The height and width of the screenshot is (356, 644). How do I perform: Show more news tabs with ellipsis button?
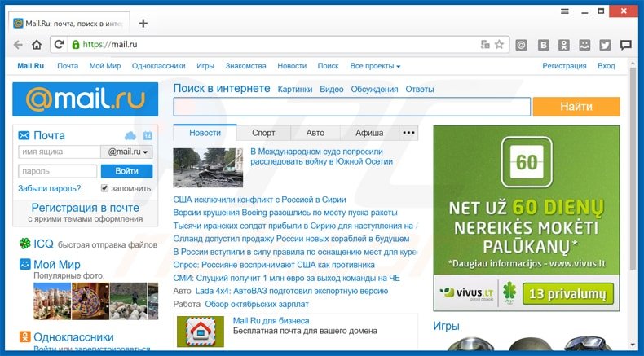408,133
